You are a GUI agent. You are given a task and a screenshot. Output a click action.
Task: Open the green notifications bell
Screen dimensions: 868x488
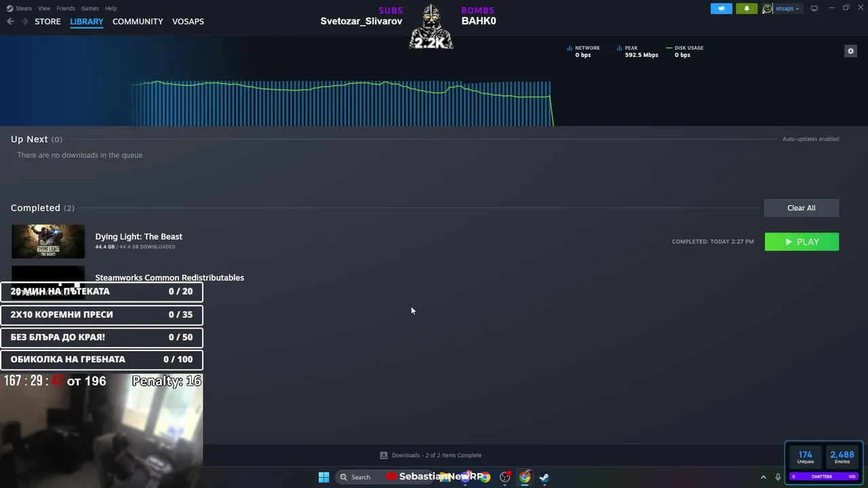747,8
